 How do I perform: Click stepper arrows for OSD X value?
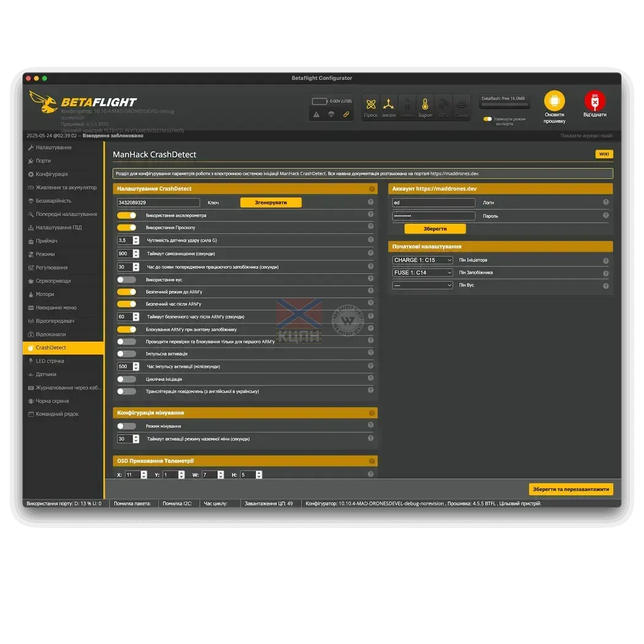click(144, 475)
